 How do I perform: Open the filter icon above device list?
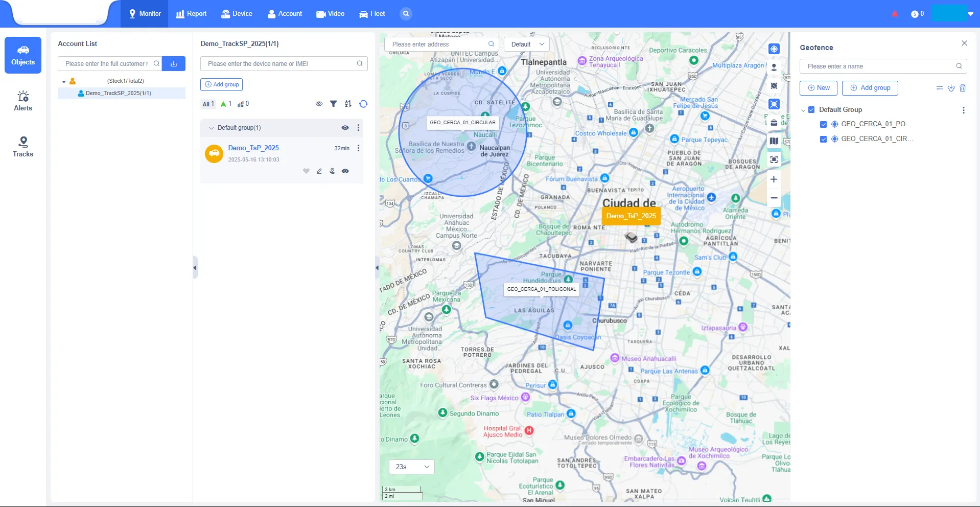click(x=334, y=104)
